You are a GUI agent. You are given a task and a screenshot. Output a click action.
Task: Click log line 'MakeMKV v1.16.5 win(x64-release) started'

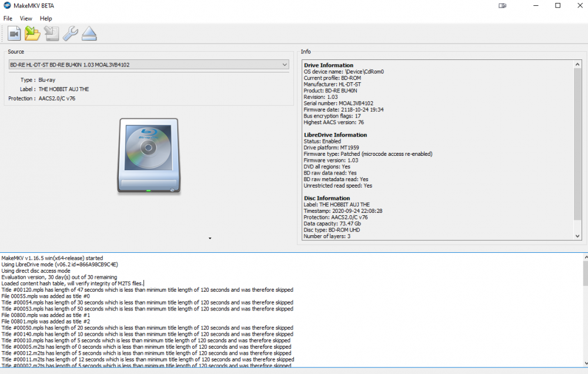(x=52, y=258)
